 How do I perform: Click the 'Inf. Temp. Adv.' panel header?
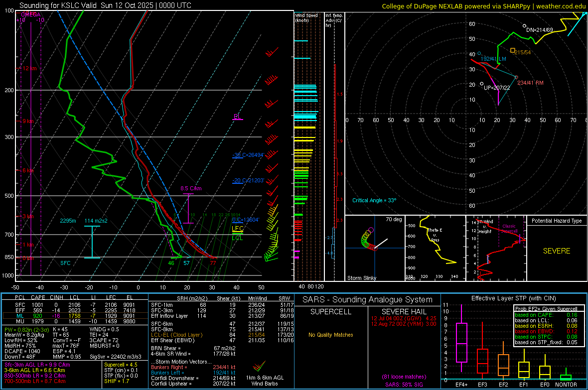(x=334, y=20)
